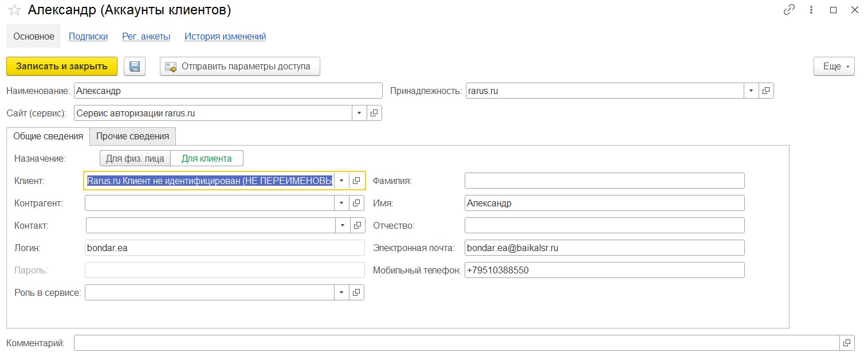Open the Клиент record via open icon

[356, 181]
